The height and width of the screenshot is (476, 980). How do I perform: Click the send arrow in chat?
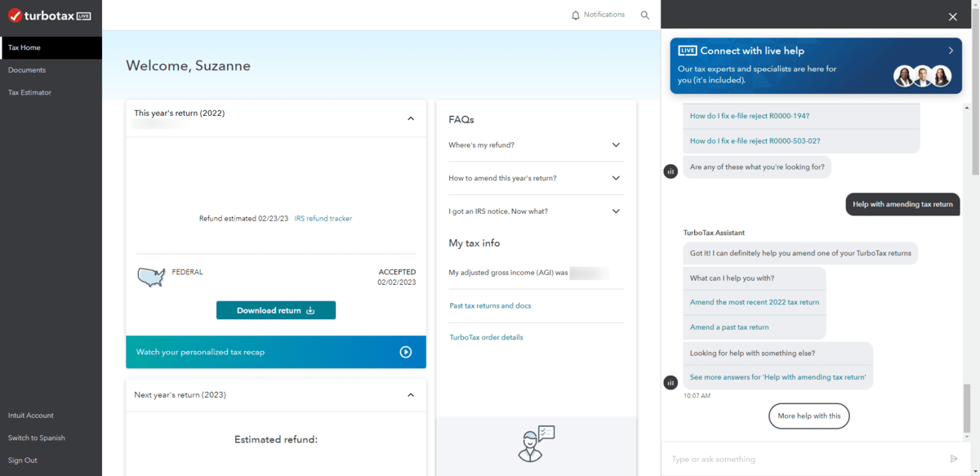[954, 459]
